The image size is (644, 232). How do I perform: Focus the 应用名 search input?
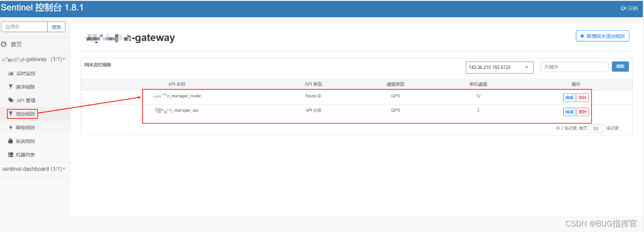tap(24, 27)
